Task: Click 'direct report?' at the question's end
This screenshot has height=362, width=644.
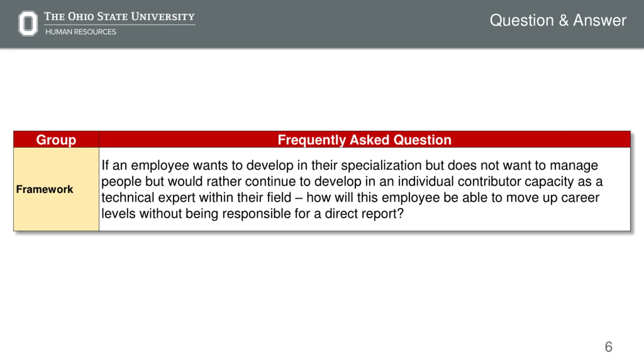Action: pyautogui.click(x=364, y=214)
